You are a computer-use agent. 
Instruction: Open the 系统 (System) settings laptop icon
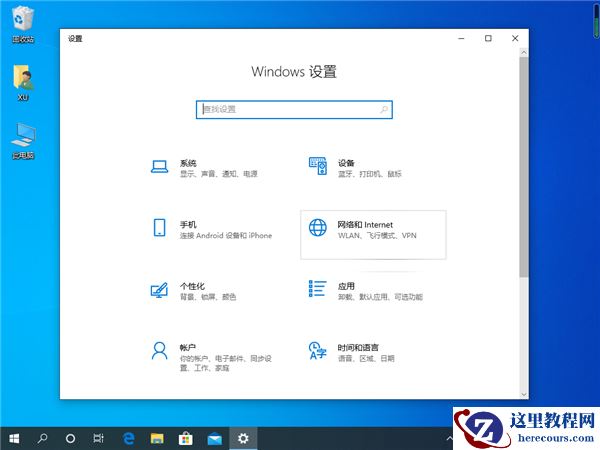pyautogui.click(x=160, y=167)
